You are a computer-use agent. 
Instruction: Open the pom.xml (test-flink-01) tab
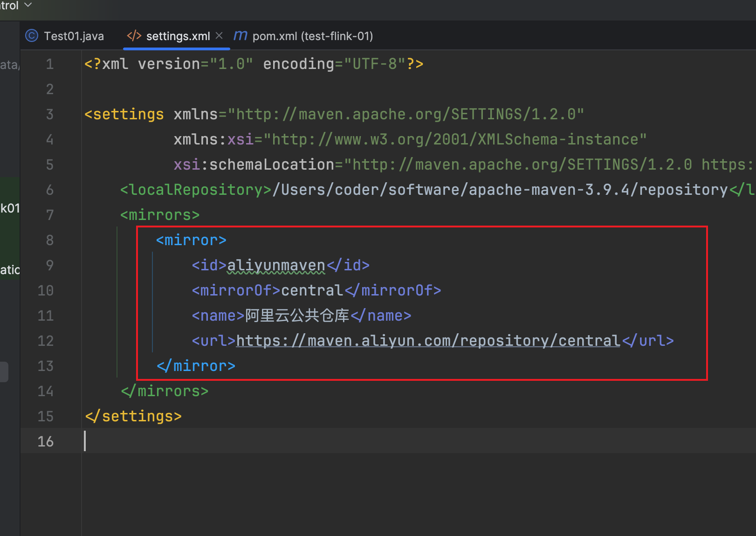(303, 36)
